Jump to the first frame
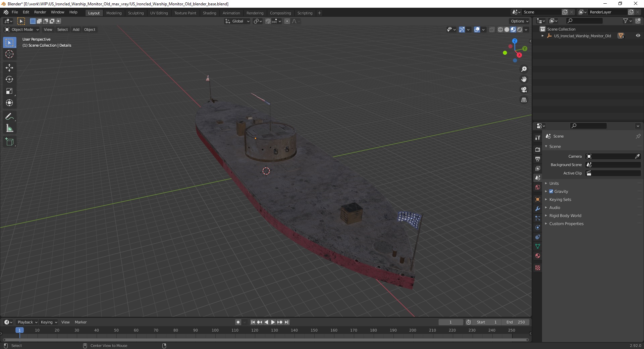 (x=253, y=322)
